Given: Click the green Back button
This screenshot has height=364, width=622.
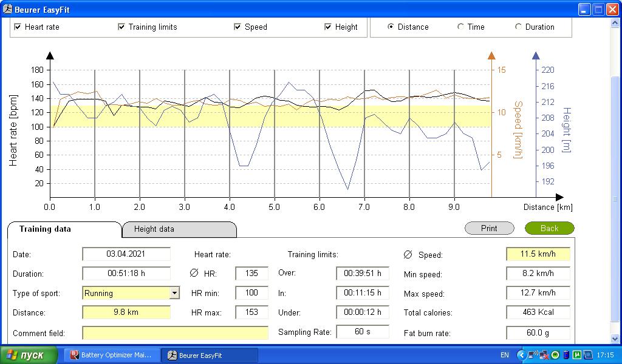Looking at the screenshot, I should 549,229.
